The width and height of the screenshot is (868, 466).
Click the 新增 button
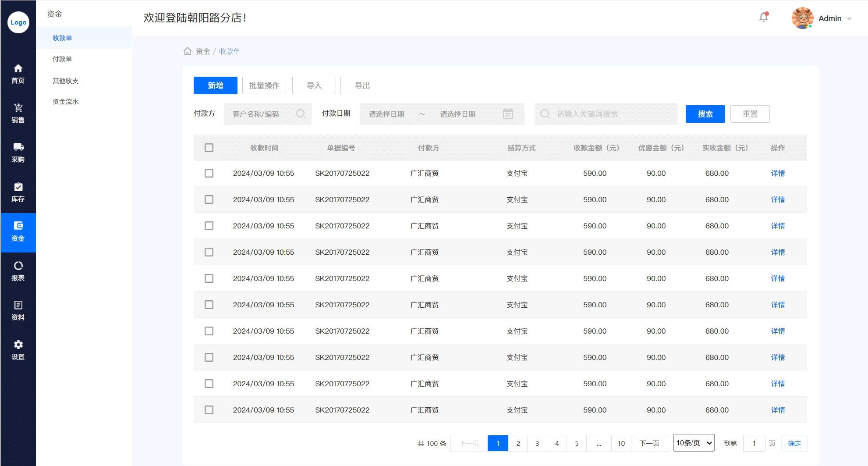216,85
